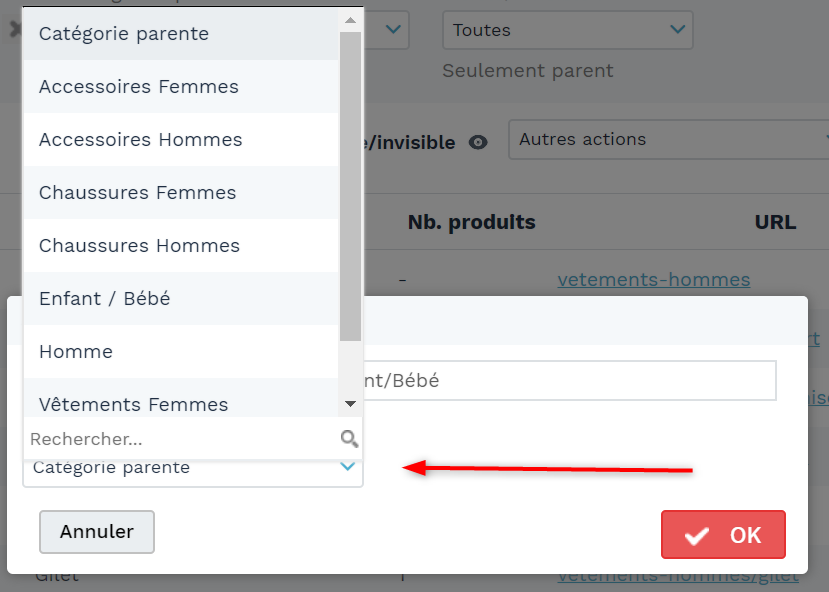The height and width of the screenshot is (592, 829).
Task: Choose Chaussures Hommes option
Action: tap(181, 245)
